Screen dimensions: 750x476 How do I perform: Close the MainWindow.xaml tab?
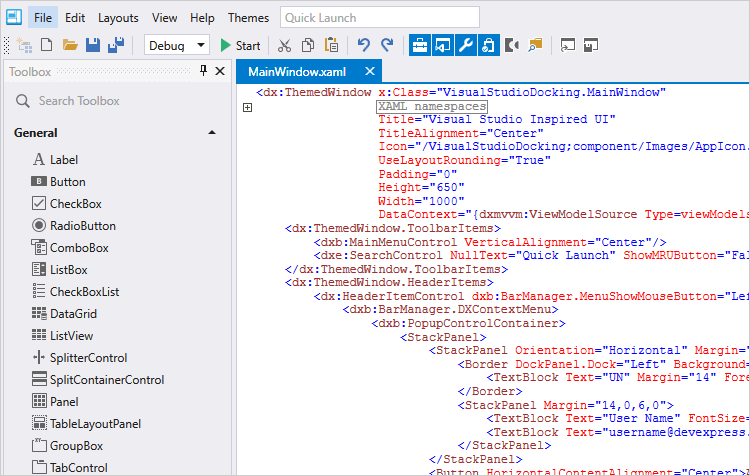[x=369, y=71]
